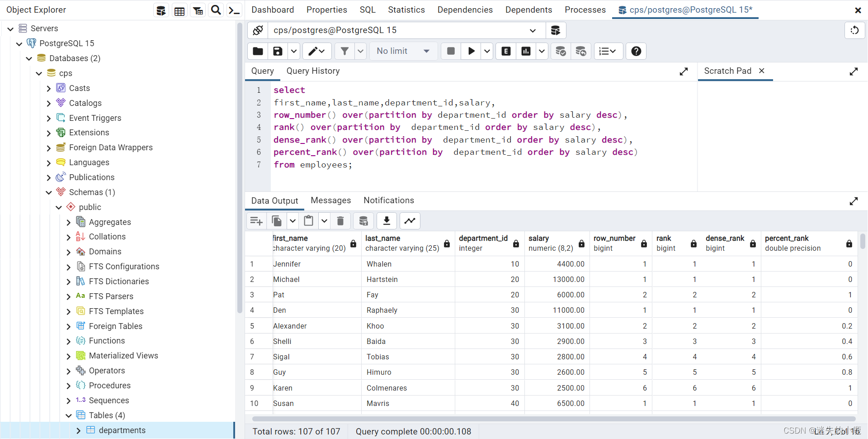Run Explain Analyze chart icon
Image resolution: width=868 pixels, height=439 pixels.
[526, 51]
